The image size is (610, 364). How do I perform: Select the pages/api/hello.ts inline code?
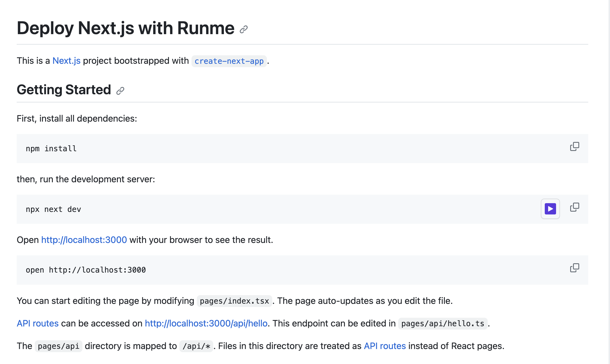click(x=443, y=324)
